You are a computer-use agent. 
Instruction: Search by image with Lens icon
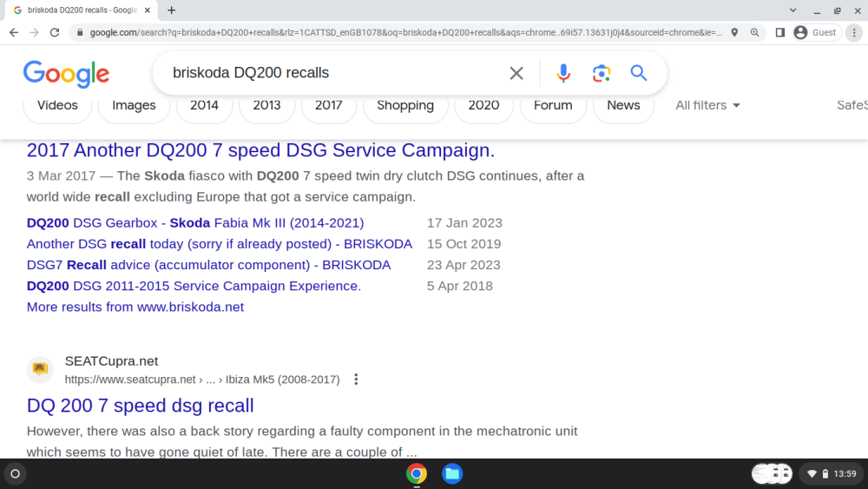pos(602,73)
